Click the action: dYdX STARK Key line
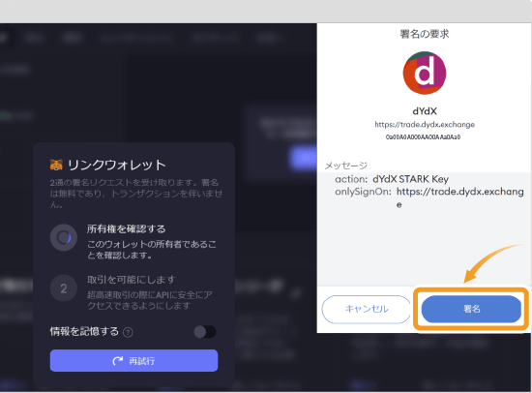Image resolution: width=532 pixels, height=393 pixels. (392, 179)
